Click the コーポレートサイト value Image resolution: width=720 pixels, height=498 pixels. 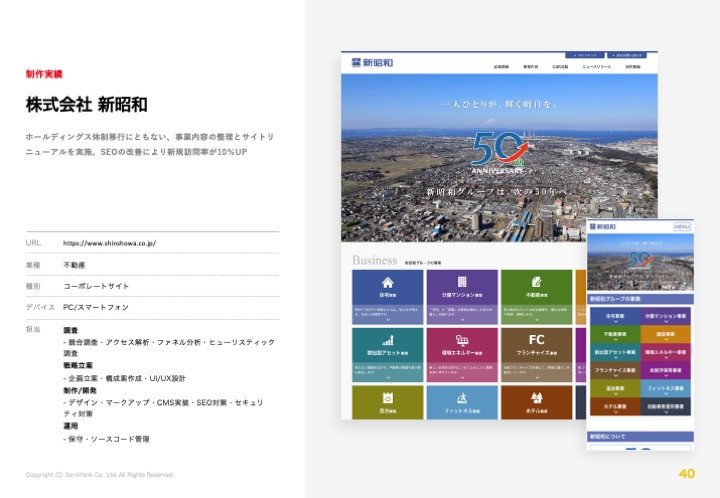click(x=96, y=286)
